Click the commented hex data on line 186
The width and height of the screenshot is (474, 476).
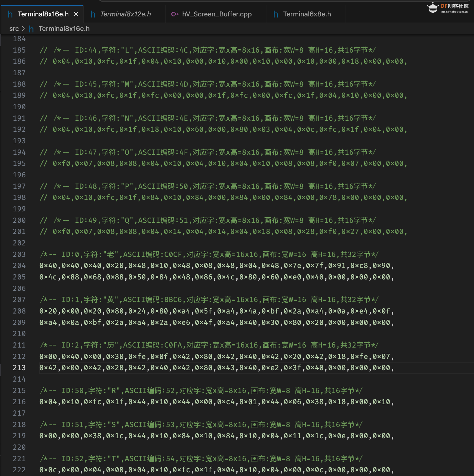tap(224, 61)
